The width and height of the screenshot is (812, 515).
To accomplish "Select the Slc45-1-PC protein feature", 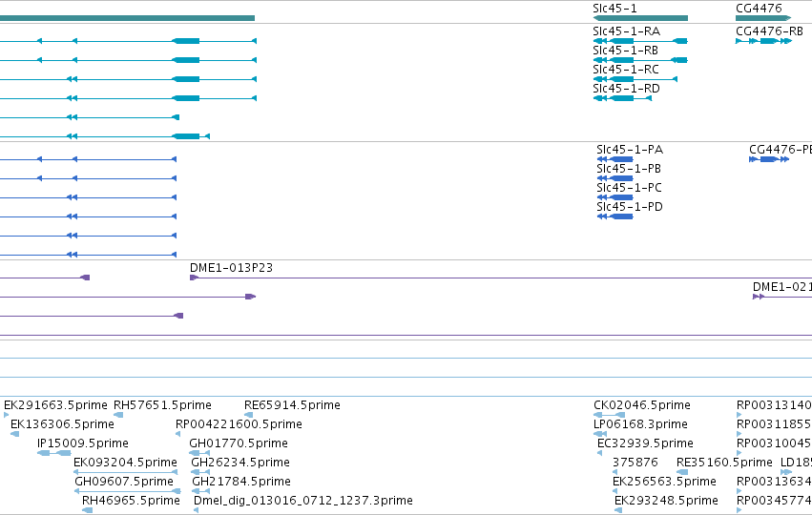I will point(615,197).
